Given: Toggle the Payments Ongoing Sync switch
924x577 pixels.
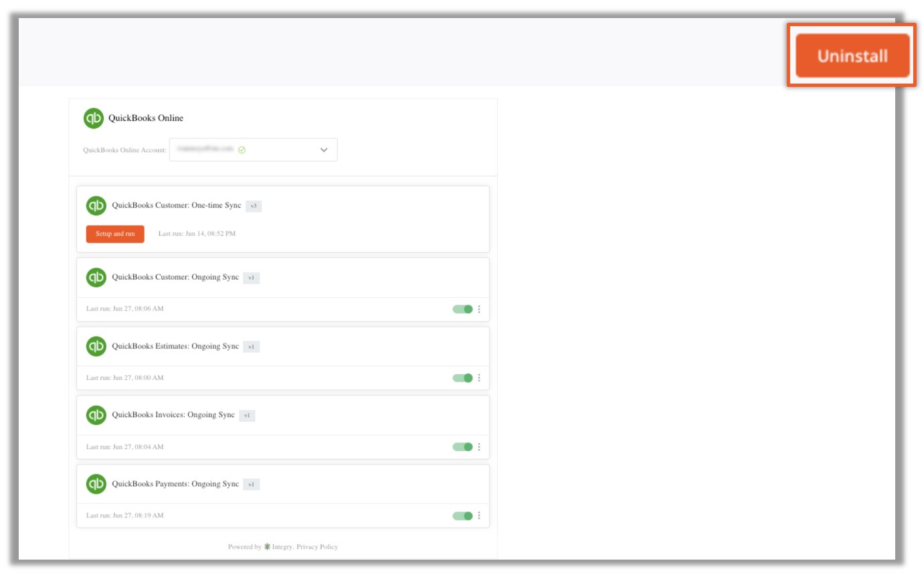Looking at the screenshot, I should [463, 515].
